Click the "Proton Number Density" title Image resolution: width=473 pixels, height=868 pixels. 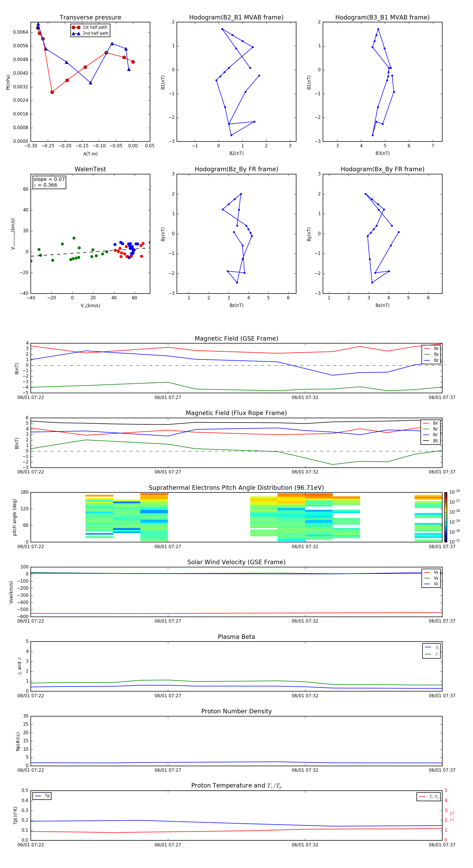click(236, 711)
